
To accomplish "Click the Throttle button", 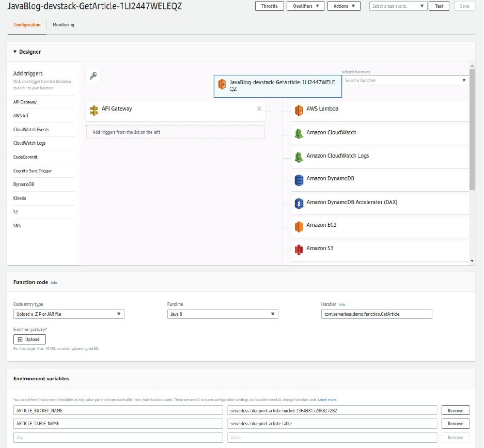I will [x=270, y=6].
